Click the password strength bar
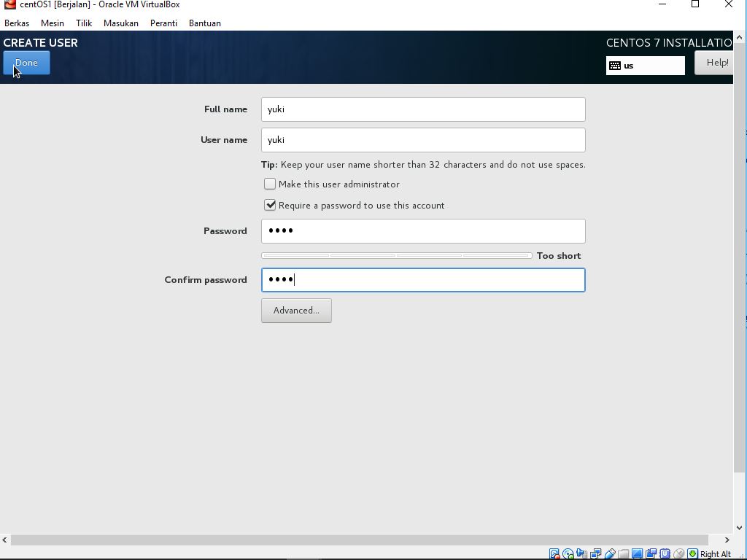 click(396, 256)
